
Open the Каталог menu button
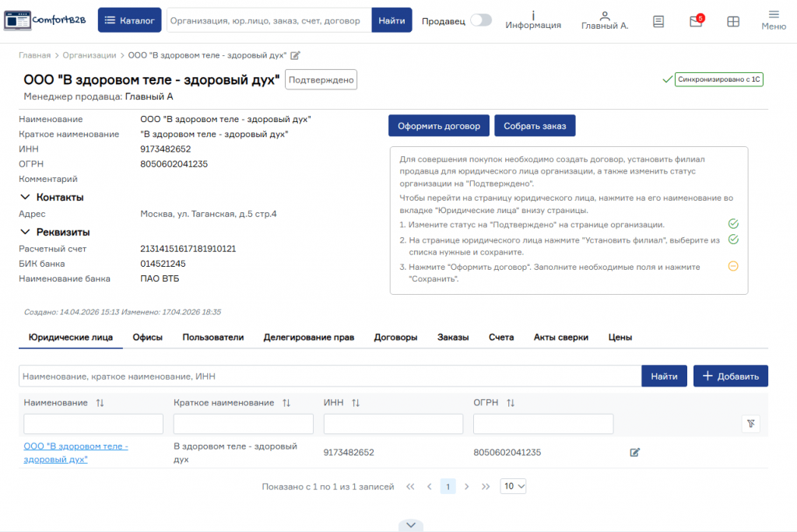130,20
